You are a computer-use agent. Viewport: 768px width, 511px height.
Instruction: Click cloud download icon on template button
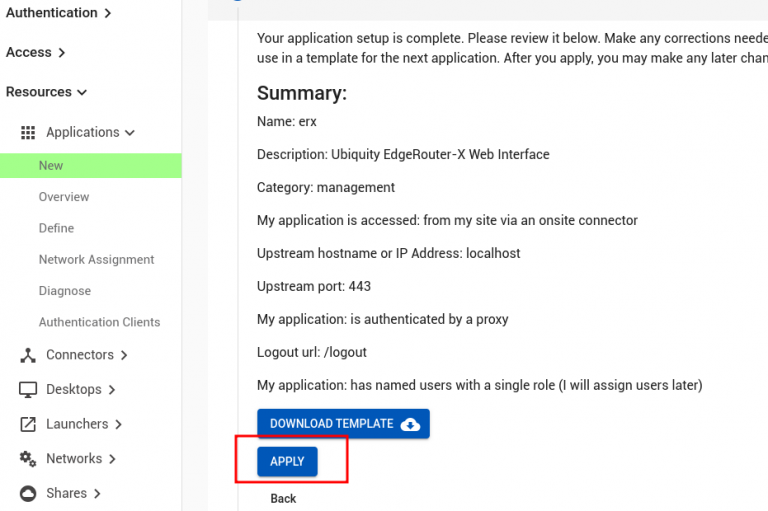pos(410,424)
